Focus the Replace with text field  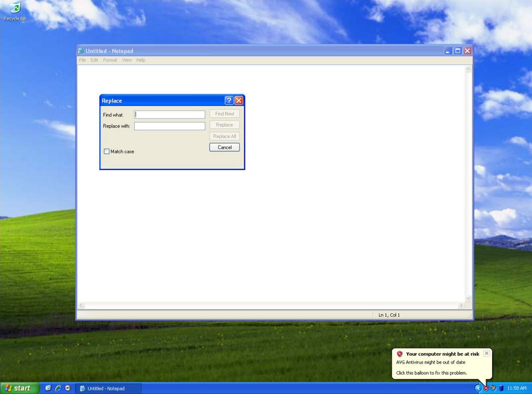[169, 126]
